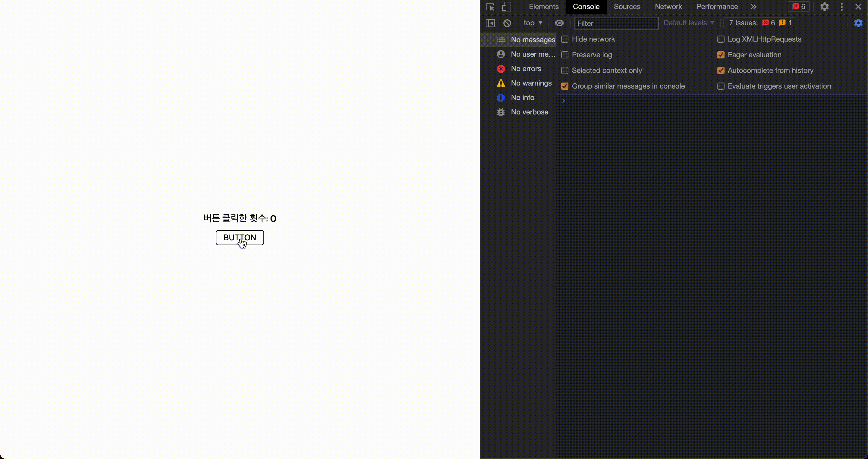Toggle the blue console settings gear
868x459 pixels.
[x=858, y=23]
